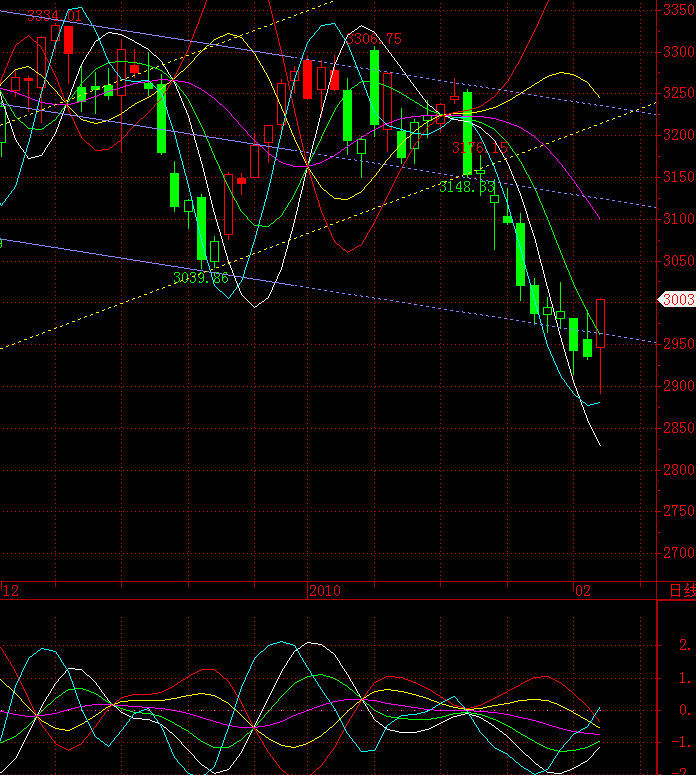Click the indicator axis value -1.
The image size is (696, 775).
pos(681,742)
